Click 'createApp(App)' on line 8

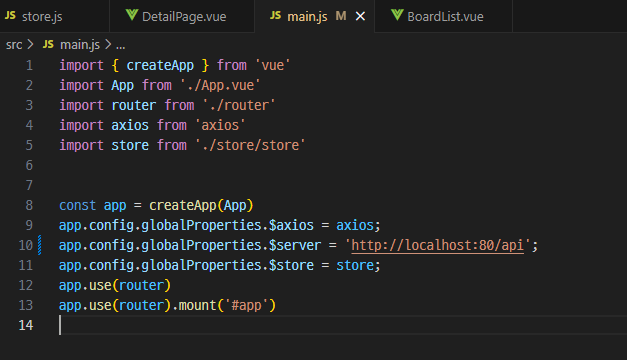[x=201, y=205]
